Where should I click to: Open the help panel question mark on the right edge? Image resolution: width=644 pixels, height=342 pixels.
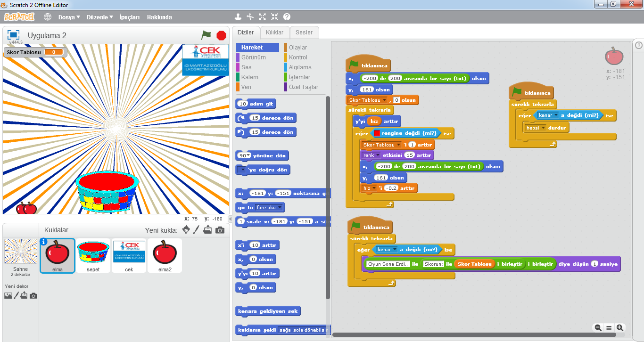point(639,45)
